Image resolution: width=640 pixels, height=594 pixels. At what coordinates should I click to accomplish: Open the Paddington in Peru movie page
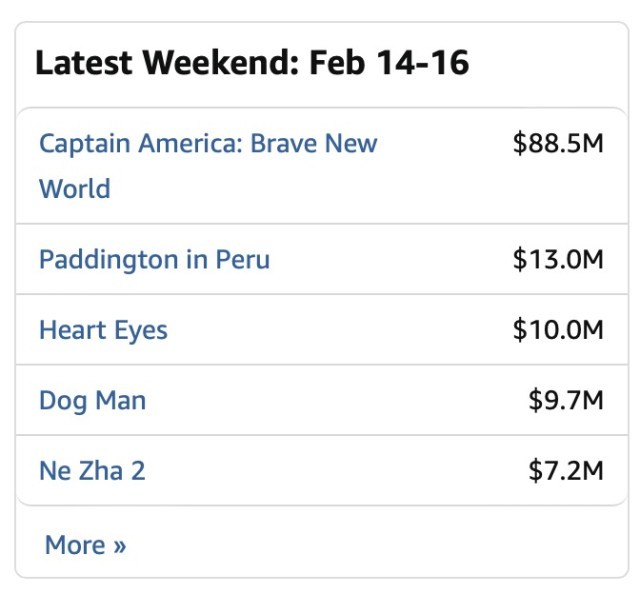(154, 260)
